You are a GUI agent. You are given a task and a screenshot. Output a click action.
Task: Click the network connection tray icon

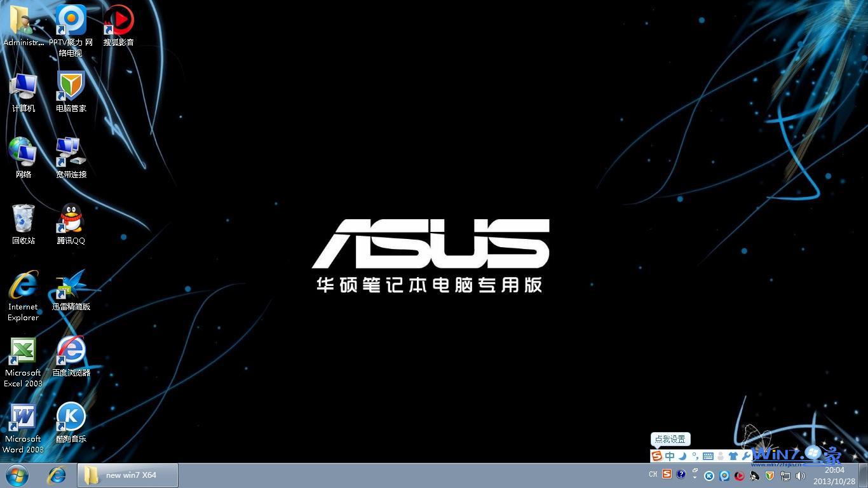(x=785, y=475)
